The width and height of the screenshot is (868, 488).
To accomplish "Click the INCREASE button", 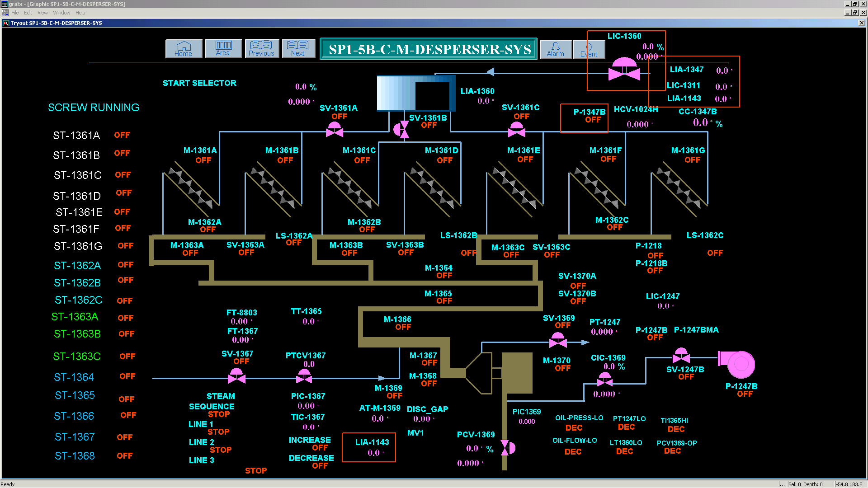I will [x=310, y=440].
